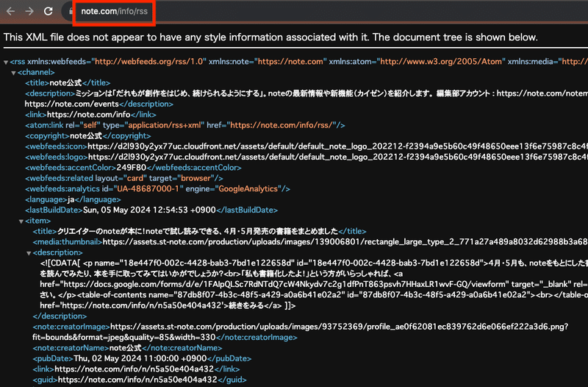This screenshot has height=387, width=588.
Task: Select the webfeeds:icon cloudfront URL
Action: tap(337, 146)
